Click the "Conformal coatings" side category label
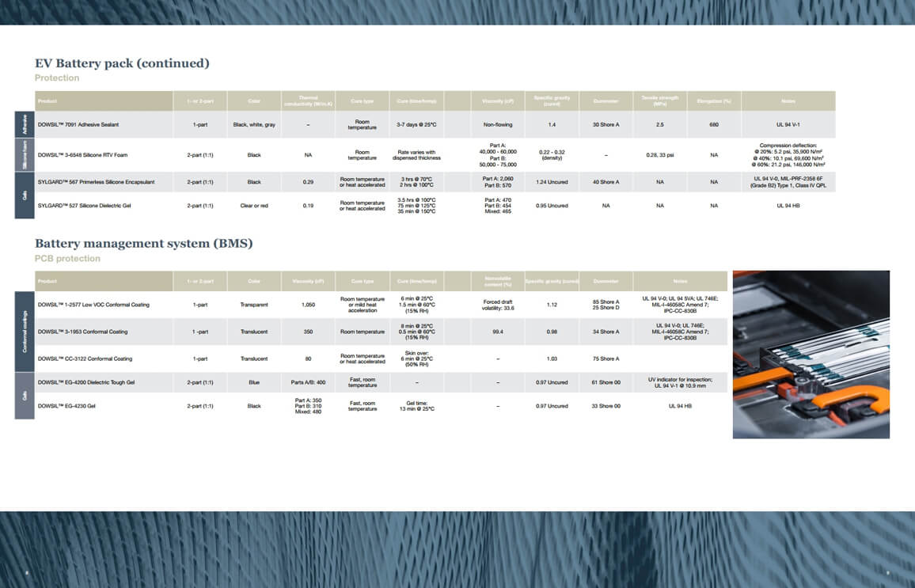 pos(25,332)
